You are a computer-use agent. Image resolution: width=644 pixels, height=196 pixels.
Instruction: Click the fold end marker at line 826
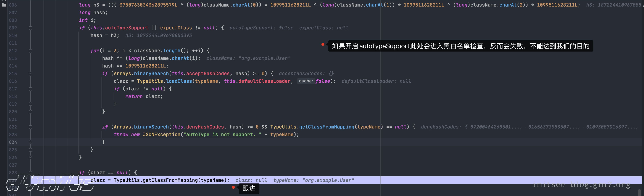[30, 158]
